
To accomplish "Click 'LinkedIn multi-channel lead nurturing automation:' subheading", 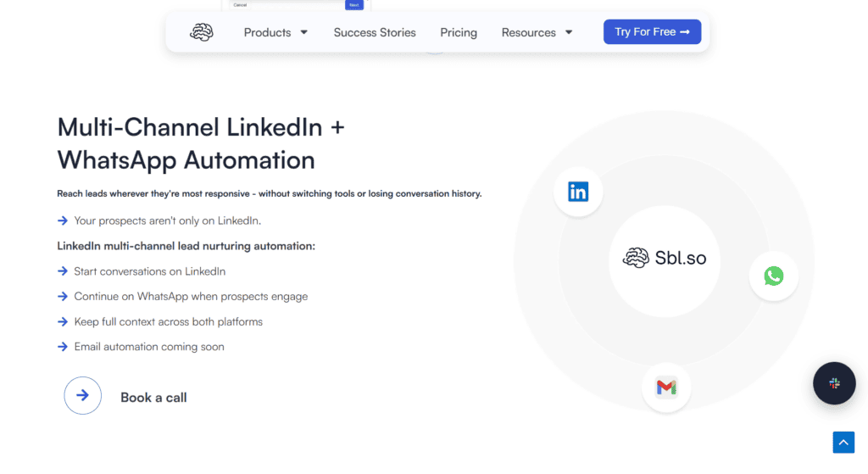I will click(x=186, y=246).
